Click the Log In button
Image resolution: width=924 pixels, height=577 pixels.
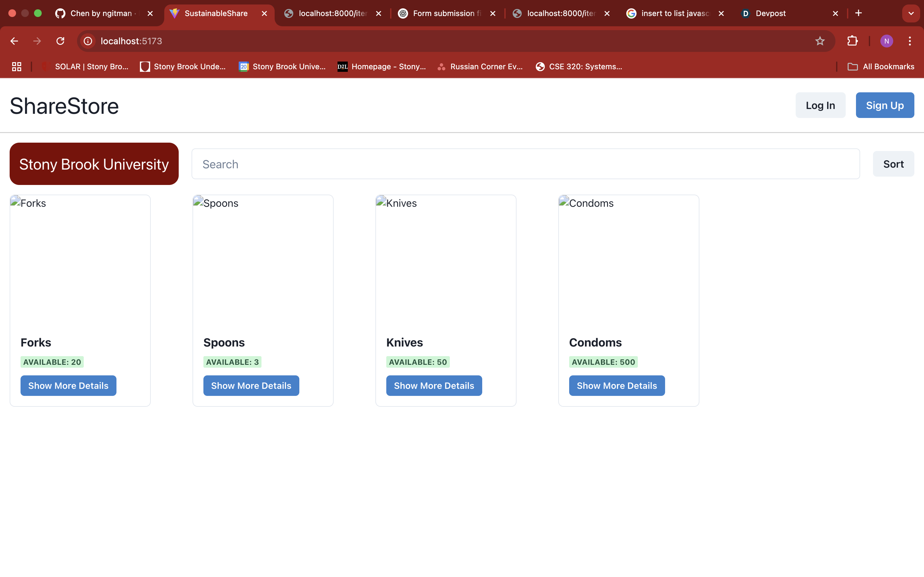(820, 105)
